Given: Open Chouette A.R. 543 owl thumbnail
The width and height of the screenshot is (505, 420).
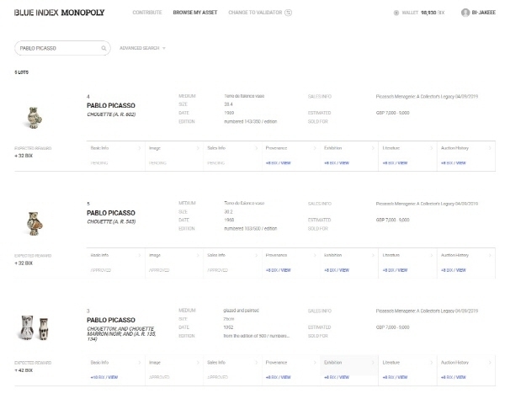Looking at the screenshot, I should pos(35,224).
